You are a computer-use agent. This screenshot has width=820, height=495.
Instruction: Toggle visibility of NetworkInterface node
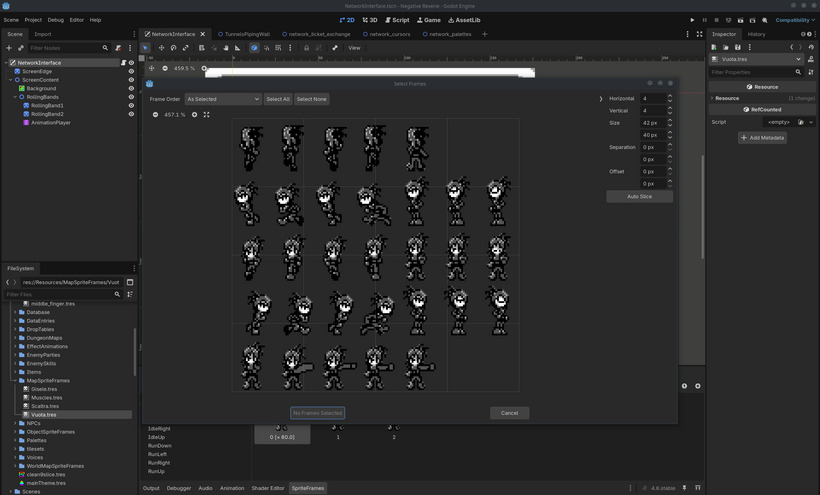tap(131, 63)
